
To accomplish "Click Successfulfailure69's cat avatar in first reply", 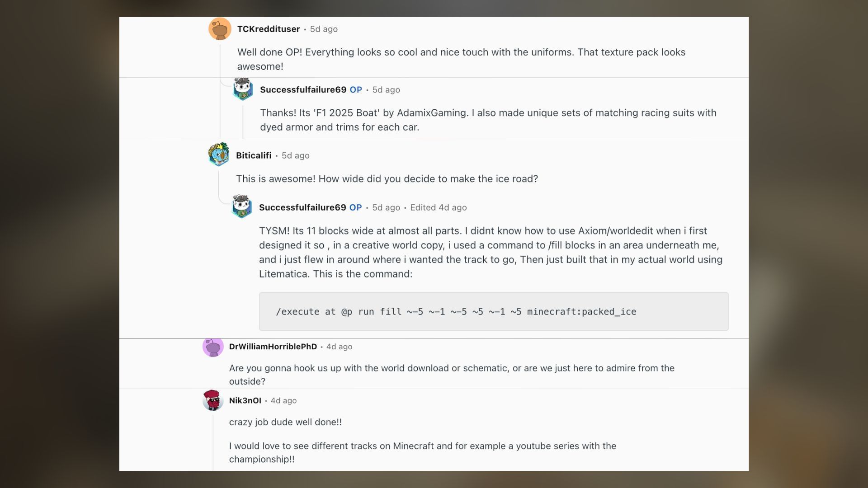I will (242, 89).
